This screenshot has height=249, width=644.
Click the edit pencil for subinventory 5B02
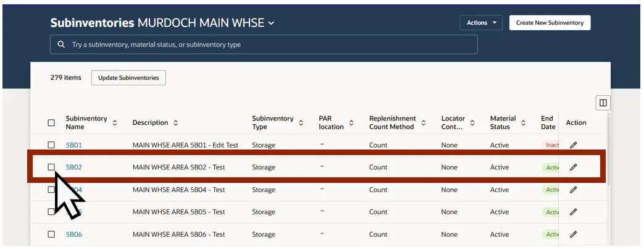coord(573,167)
